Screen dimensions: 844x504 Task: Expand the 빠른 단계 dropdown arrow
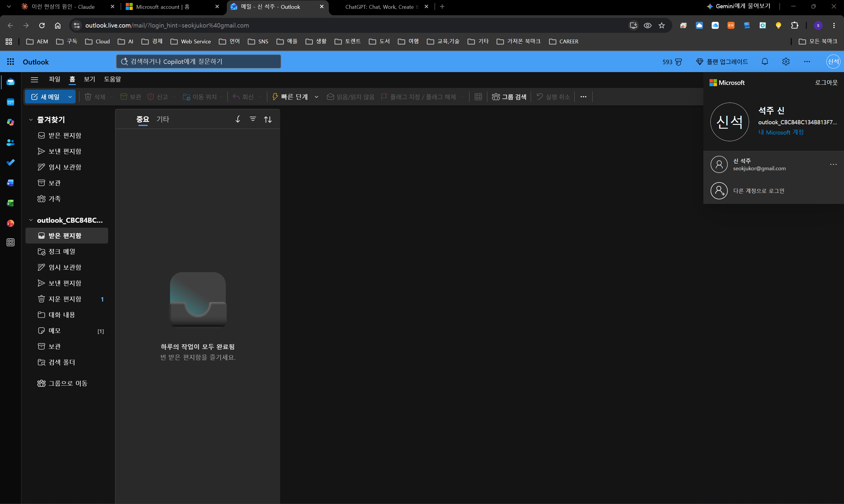point(316,97)
